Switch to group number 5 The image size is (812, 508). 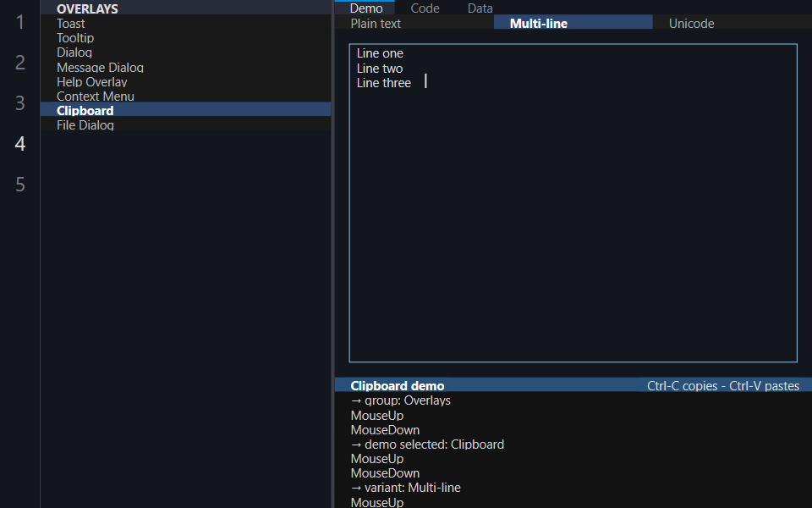coord(20,185)
